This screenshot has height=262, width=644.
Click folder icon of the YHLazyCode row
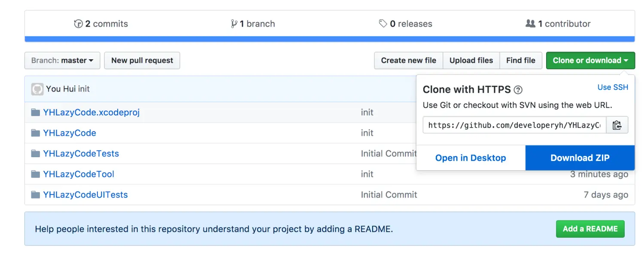(36, 133)
